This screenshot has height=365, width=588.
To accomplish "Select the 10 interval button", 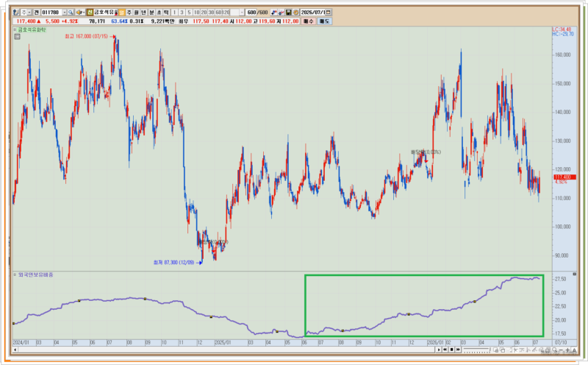I will pos(196,13).
